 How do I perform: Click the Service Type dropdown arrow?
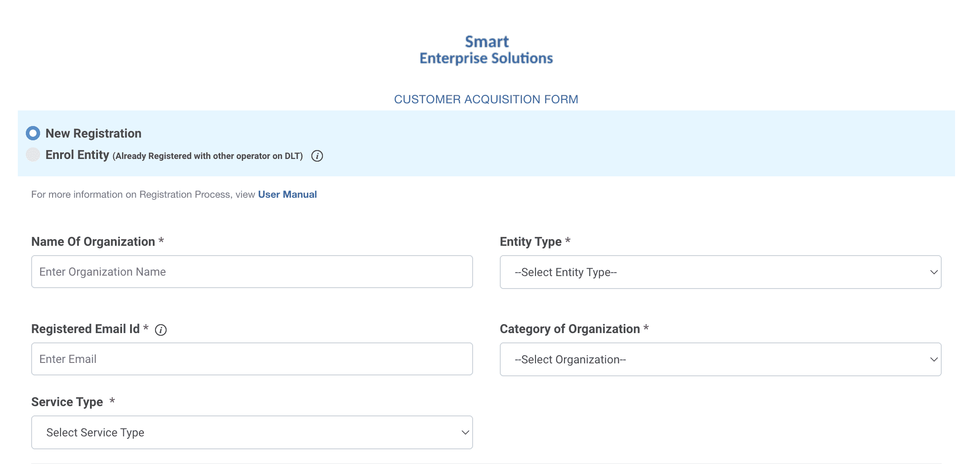465,432
